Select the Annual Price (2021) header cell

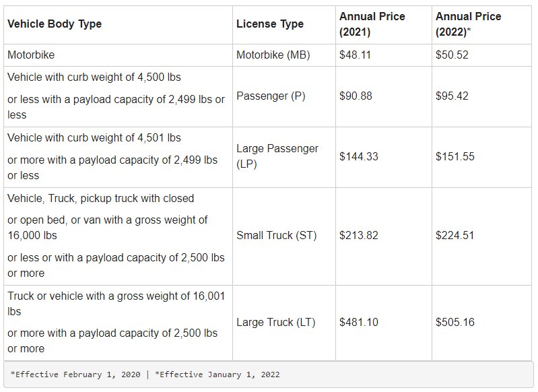pyautogui.click(x=384, y=25)
